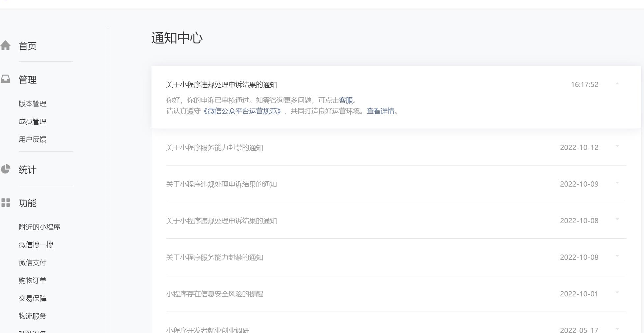Screen dimensions: 644x333
Task: Open 《微信公众平台运营规范》 link
Action: click(242, 111)
